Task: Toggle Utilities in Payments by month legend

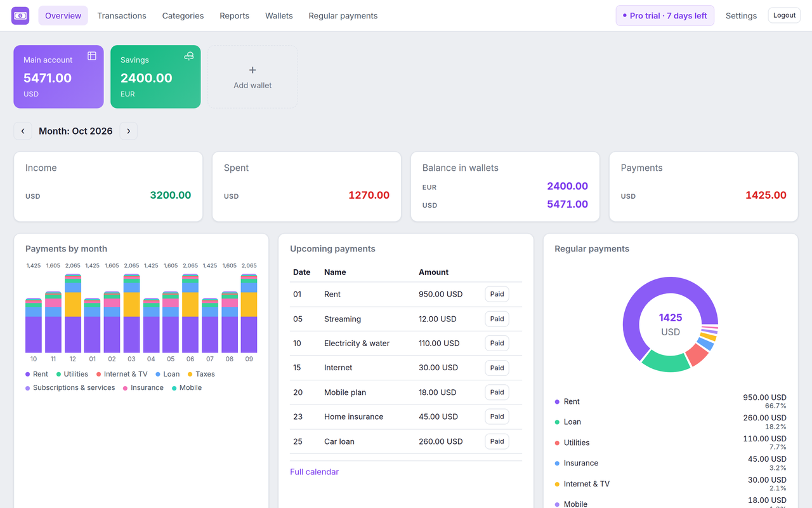Action: [x=72, y=374]
